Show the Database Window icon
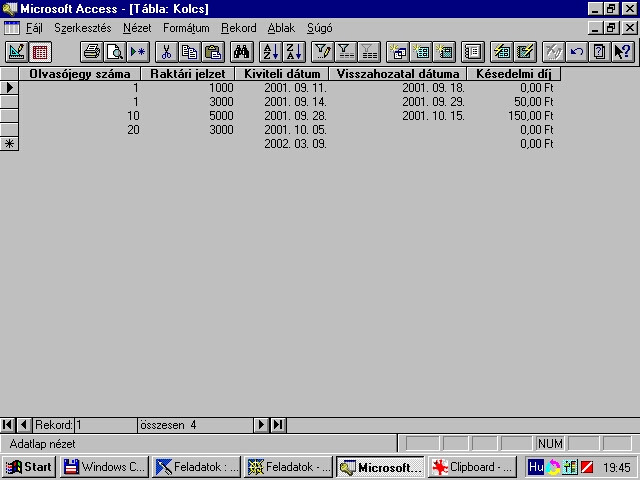 coord(473,52)
